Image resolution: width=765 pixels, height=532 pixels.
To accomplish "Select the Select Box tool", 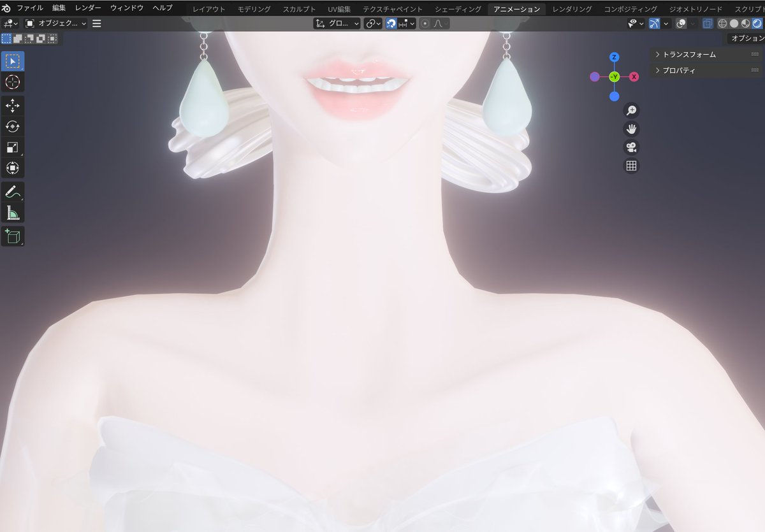I will click(13, 61).
